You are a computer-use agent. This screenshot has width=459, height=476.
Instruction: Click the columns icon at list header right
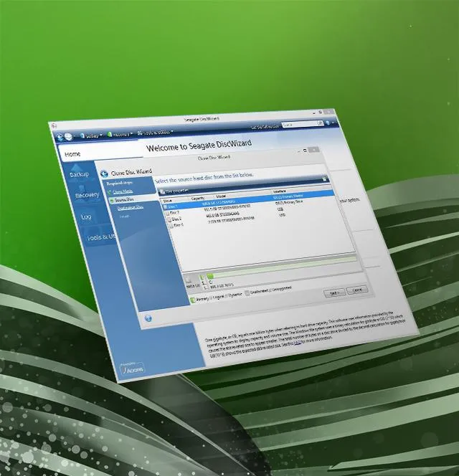pos(324,179)
